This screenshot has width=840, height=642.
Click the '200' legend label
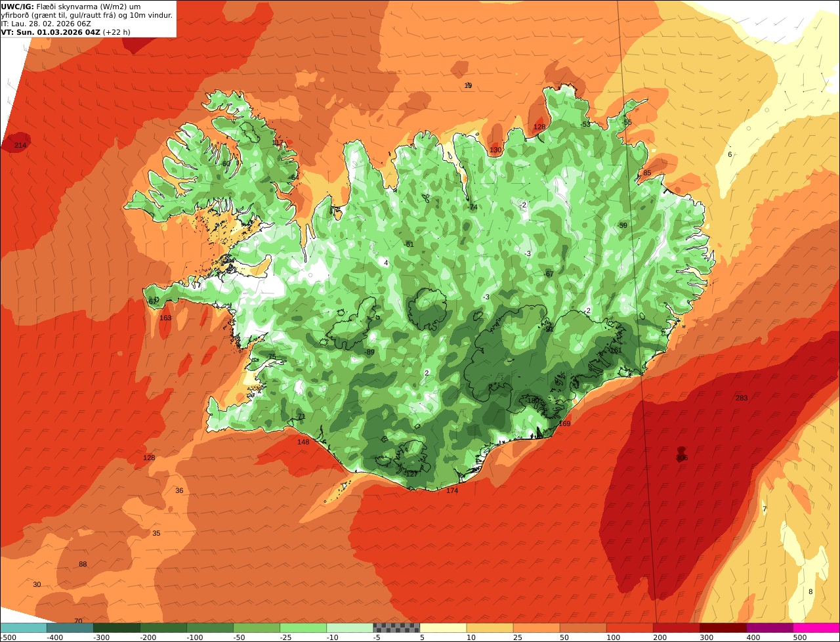(659, 637)
